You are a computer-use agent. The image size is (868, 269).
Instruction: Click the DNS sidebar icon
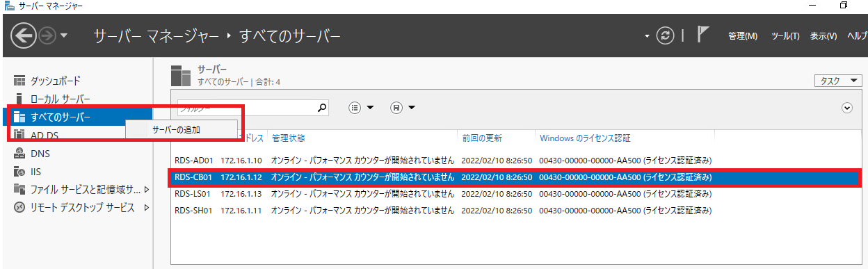[x=19, y=153]
